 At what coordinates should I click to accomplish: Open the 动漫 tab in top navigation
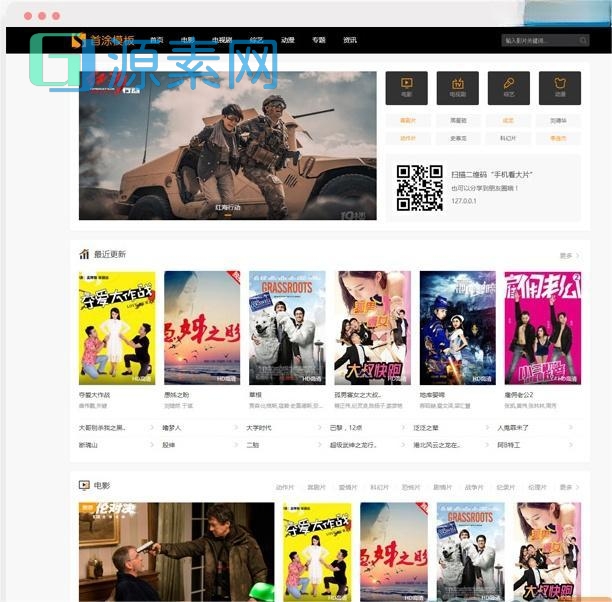click(x=288, y=41)
